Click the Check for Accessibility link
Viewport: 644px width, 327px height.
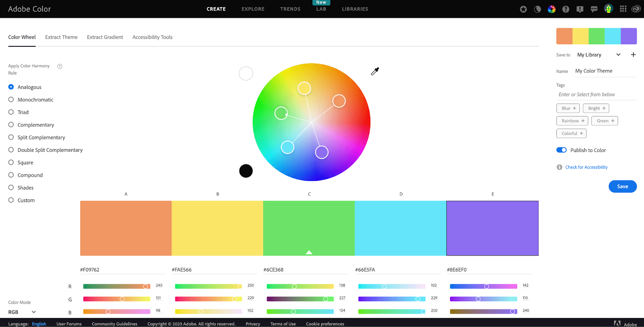point(586,167)
